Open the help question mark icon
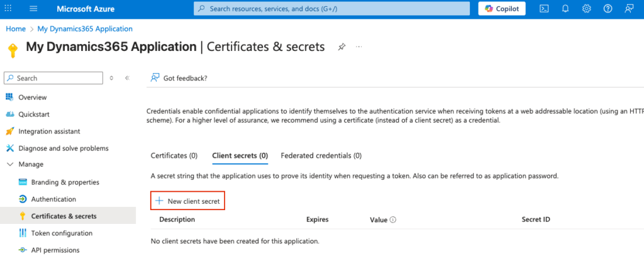 click(608, 9)
